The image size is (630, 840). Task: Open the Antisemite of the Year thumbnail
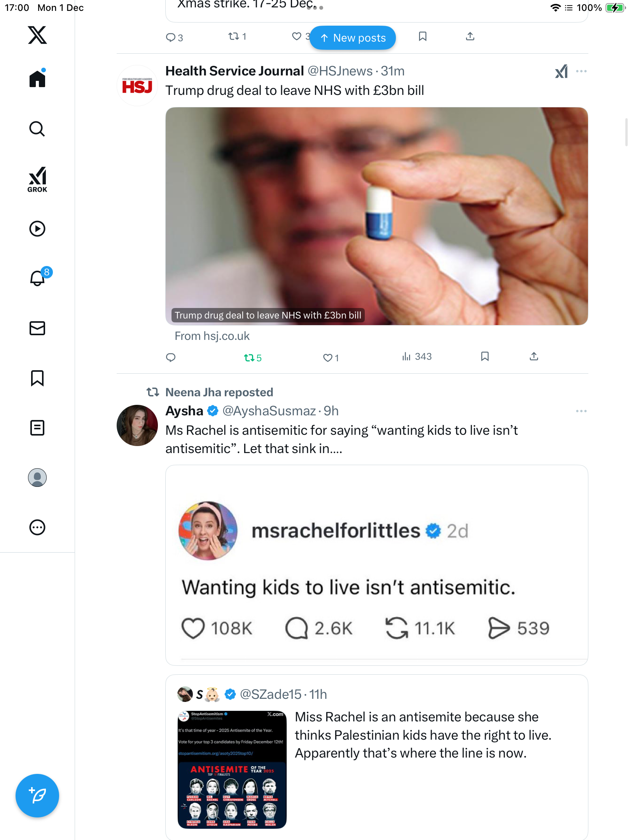[x=232, y=769]
